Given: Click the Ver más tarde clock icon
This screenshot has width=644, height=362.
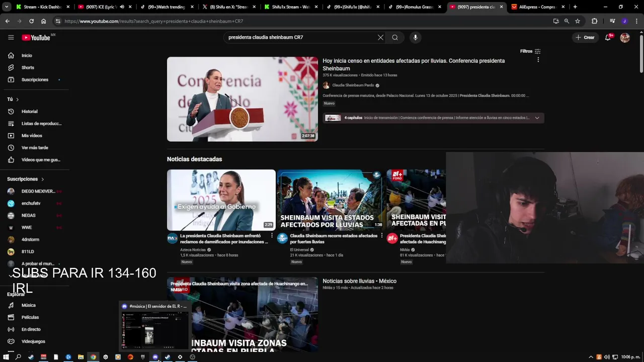Looking at the screenshot, I should coord(11,148).
